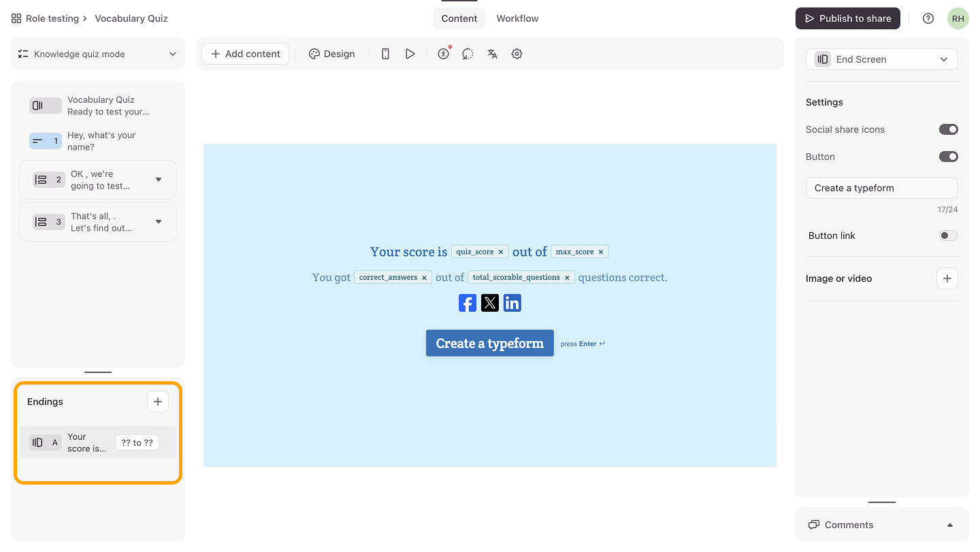Screen dimensions: 980x552
Task: Go to Role testing breadcrumb
Action: pos(52,18)
